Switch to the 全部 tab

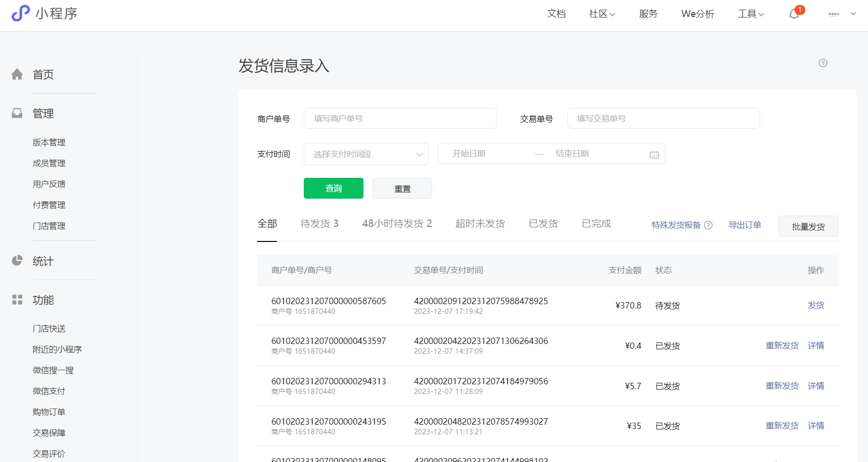[x=267, y=223]
